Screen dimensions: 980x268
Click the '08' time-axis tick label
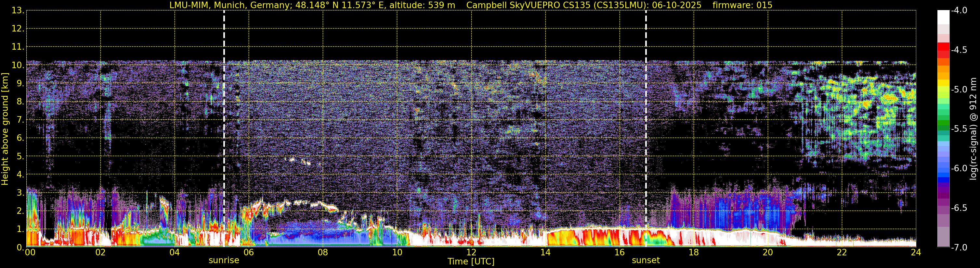click(x=323, y=253)
